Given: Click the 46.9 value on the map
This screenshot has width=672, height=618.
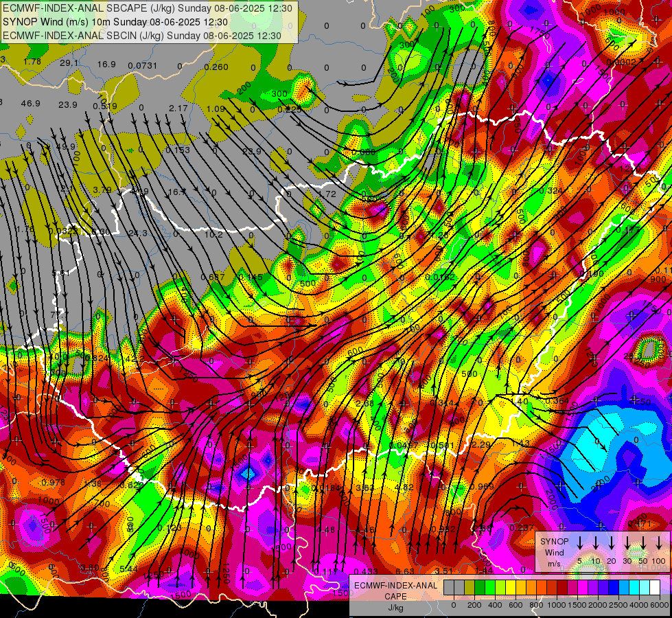Looking at the screenshot, I should click(30, 104).
